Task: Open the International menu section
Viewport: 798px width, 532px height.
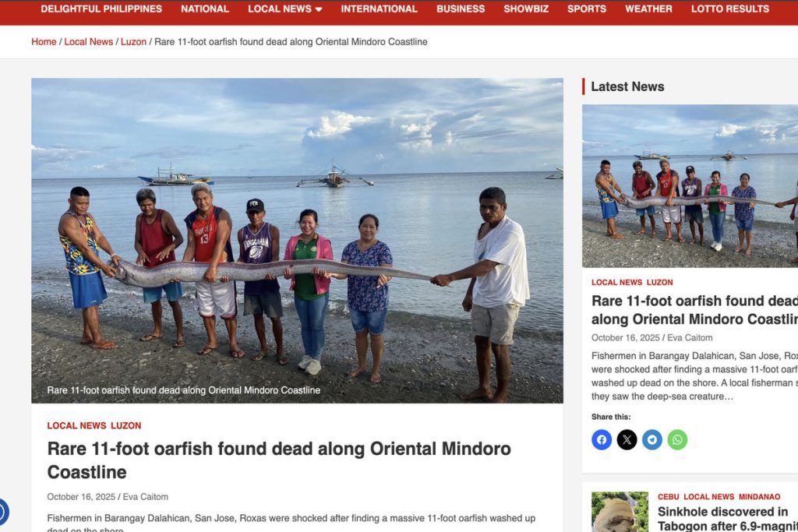Action: pos(380,9)
